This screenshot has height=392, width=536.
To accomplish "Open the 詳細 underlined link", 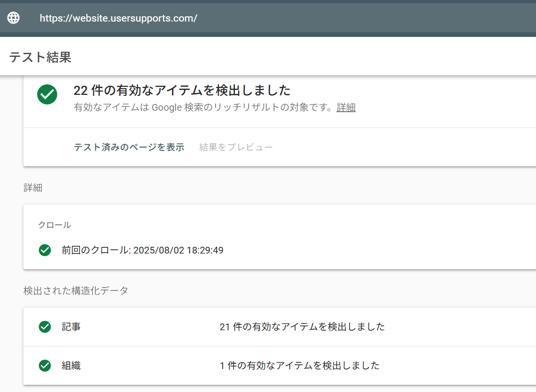I will 346,107.
